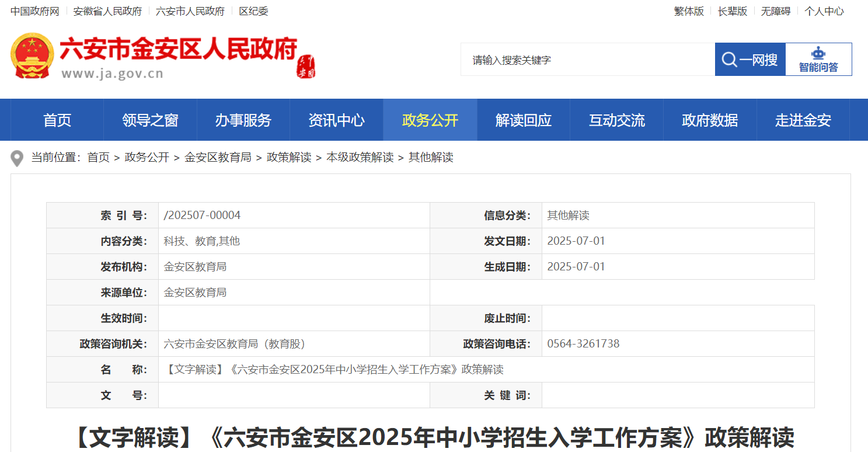Click 金安区教育局 in the breadcrumb path
Screen dimensions: 868x452
tap(218, 157)
